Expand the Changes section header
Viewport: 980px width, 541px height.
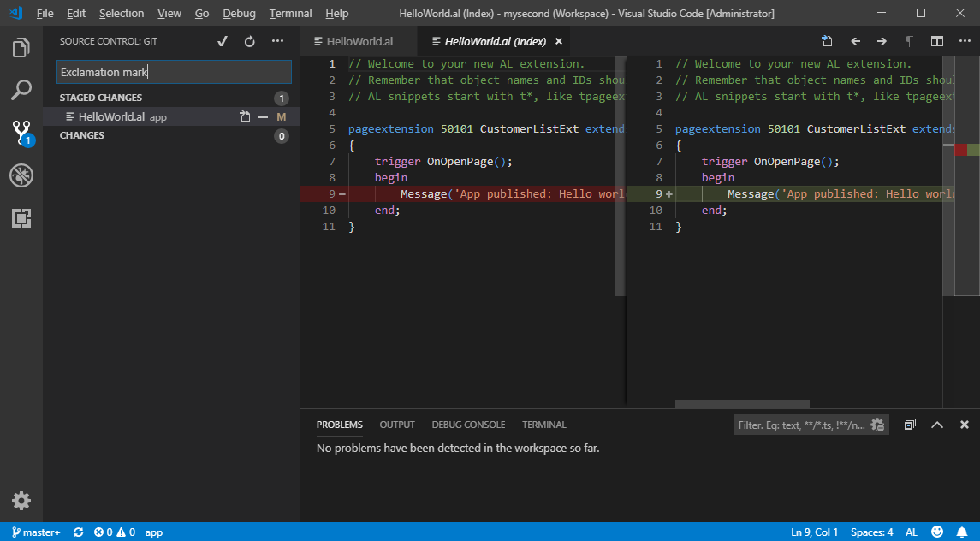pyautogui.click(x=82, y=135)
